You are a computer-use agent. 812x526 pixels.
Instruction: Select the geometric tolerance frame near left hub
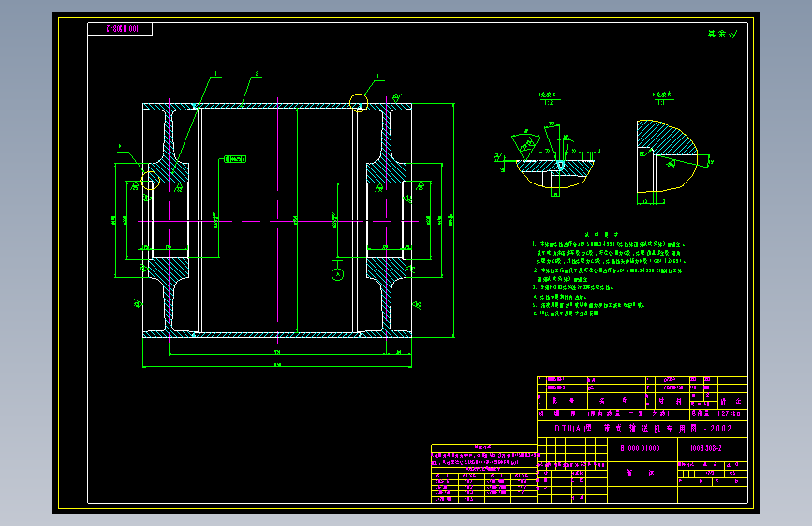coord(235,159)
